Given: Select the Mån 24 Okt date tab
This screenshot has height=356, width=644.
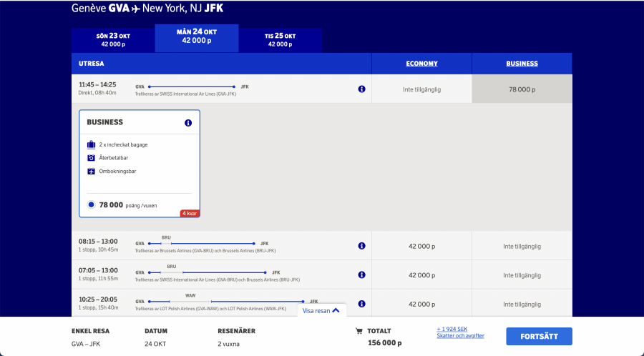Looking at the screenshot, I should pyautogui.click(x=196, y=36).
